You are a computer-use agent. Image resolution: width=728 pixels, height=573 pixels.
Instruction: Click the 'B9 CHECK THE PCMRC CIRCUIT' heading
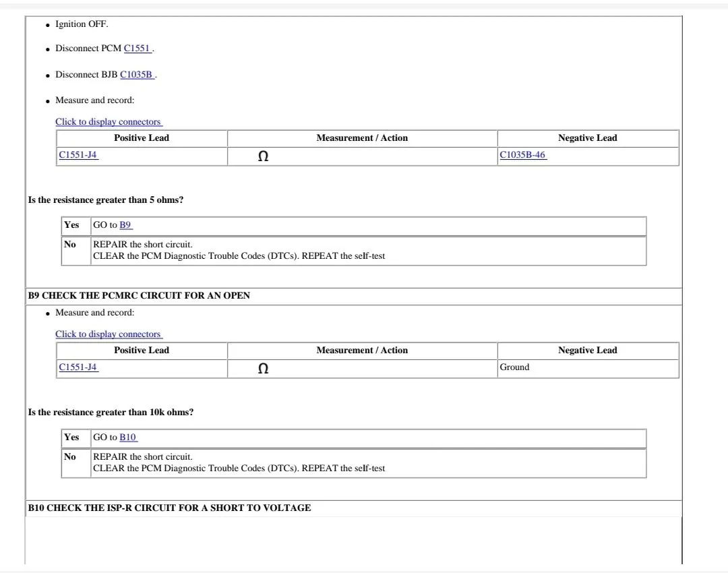coord(139,296)
